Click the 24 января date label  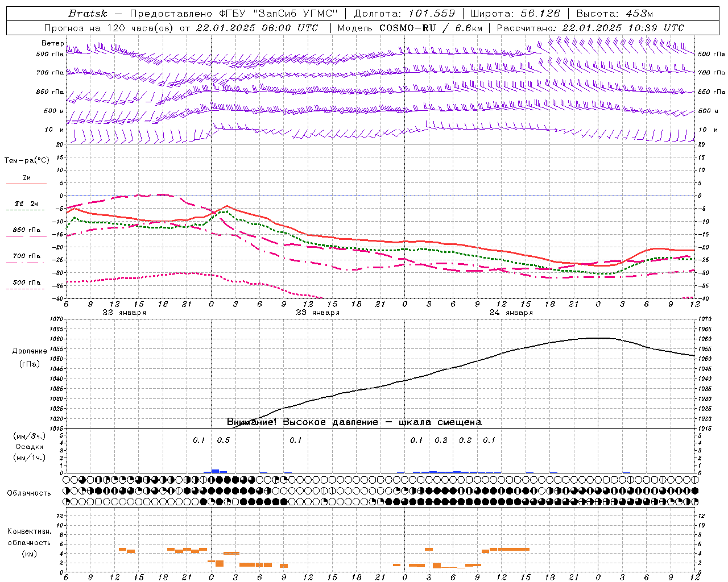pos(511,313)
